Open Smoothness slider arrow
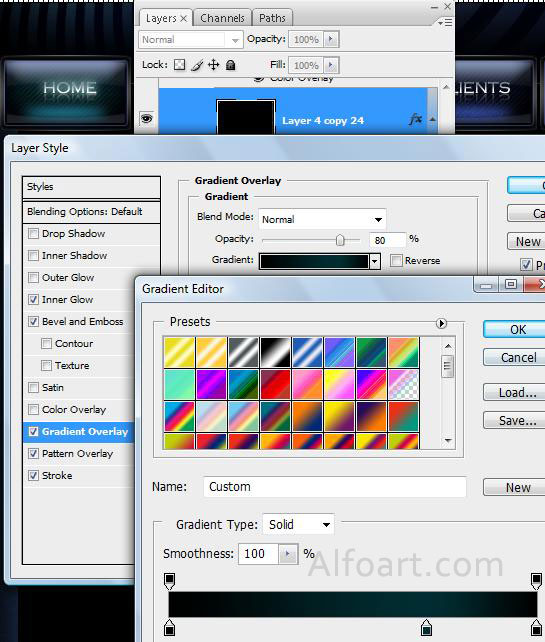The width and height of the screenshot is (545, 642). coord(288,554)
